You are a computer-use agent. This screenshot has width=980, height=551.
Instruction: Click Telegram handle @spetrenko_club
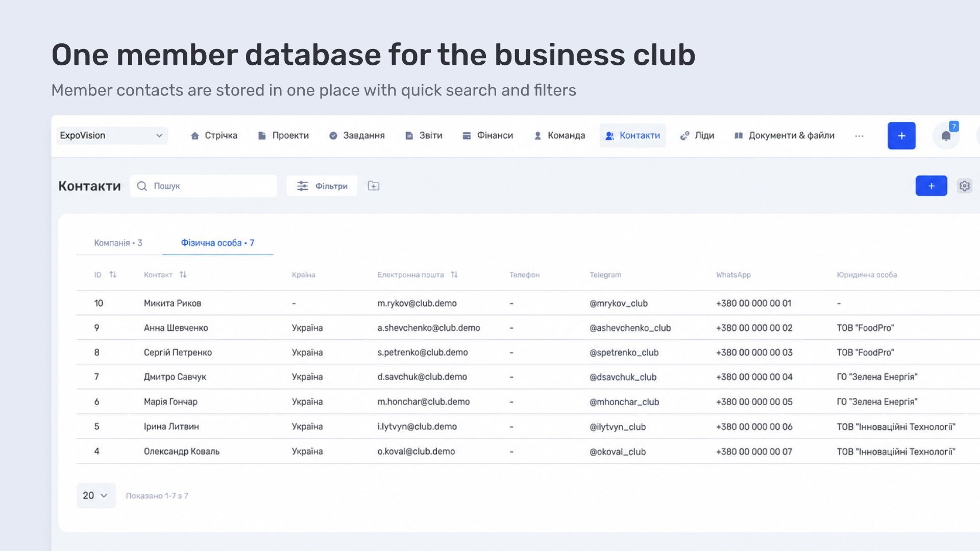tap(624, 353)
